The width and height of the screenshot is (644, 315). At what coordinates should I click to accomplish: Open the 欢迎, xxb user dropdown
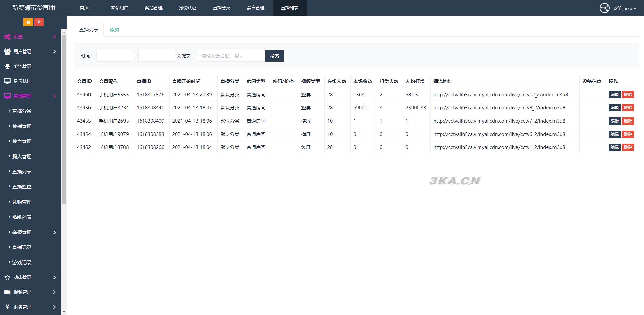[x=625, y=8]
